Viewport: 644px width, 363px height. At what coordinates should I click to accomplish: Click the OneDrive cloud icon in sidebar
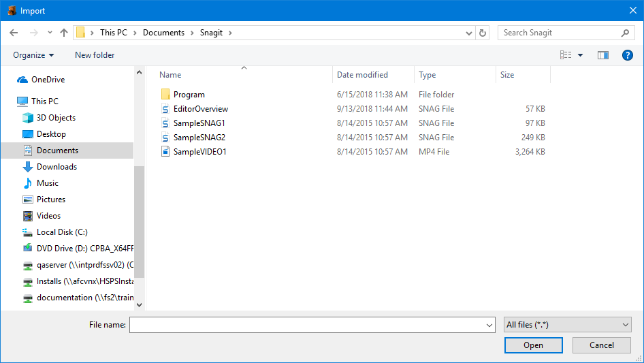coord(22,80)
